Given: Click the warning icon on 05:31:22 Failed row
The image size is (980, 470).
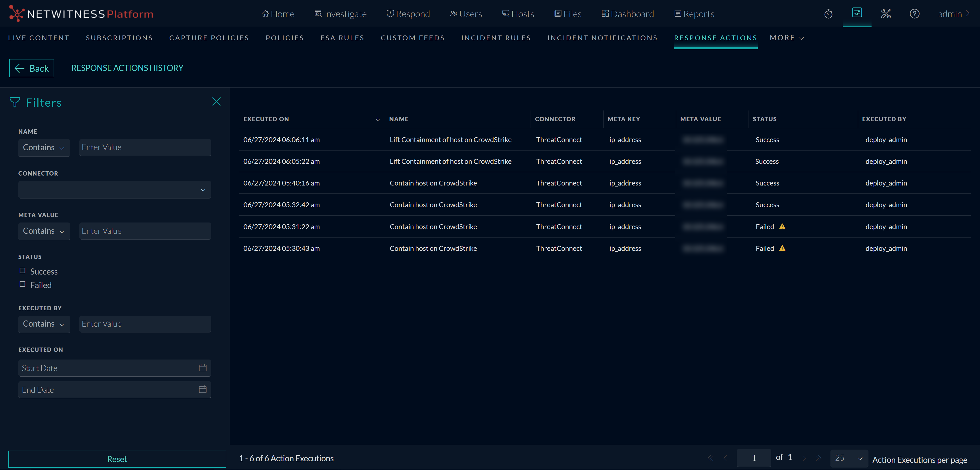Looking at the screenshot, I should [782, 227].
